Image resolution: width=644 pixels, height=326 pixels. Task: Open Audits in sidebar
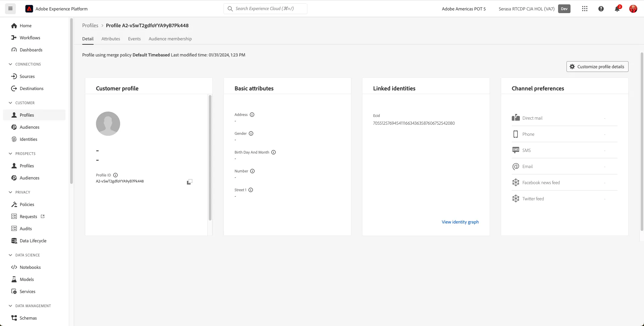[34, 229]
